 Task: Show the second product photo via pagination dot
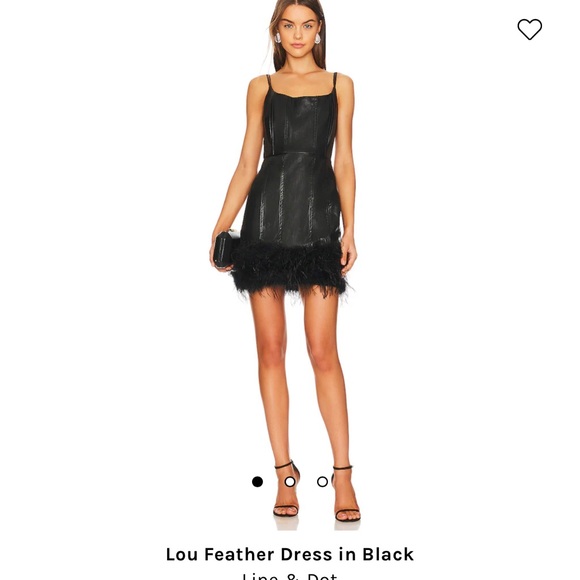coord(290,482)
